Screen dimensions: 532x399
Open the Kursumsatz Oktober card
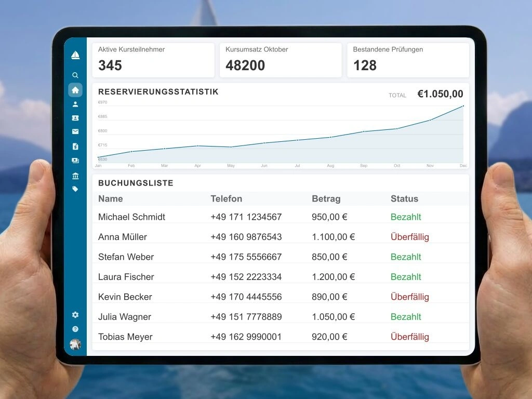(x=281, y=60)
